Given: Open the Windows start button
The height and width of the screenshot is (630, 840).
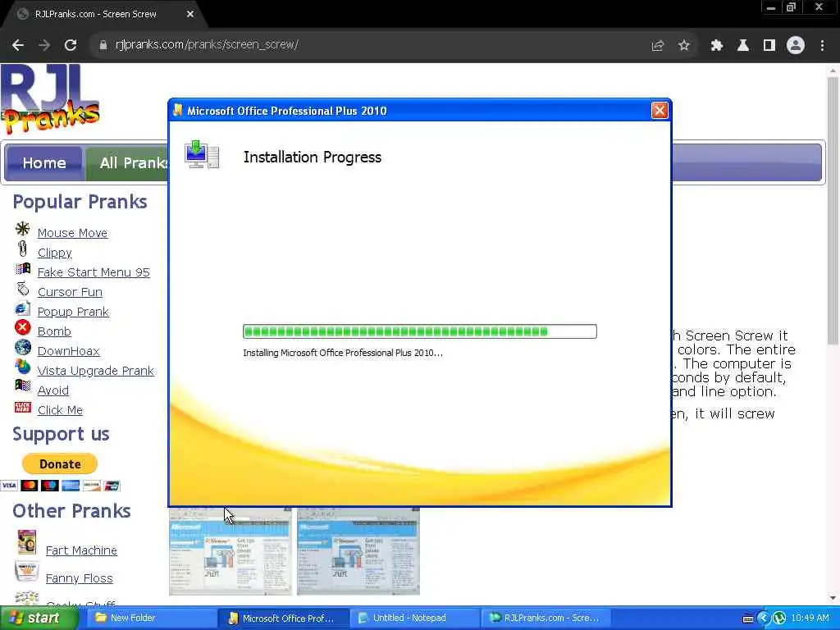Looking at the screenshot, I should [38, 619].
